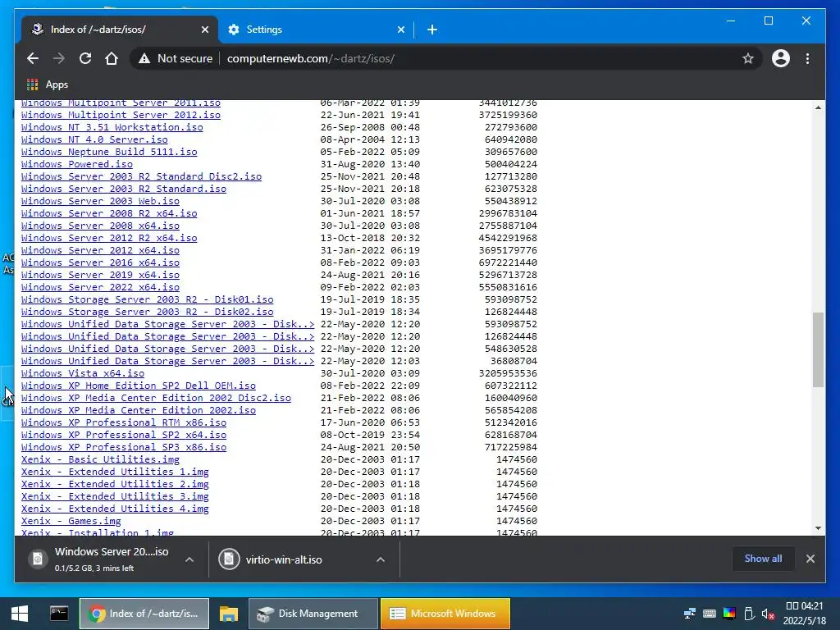The height and width of the screenshot is (630, 840).
Task: Switch to Microsoft Windows taskbar window
Action: coord(445,614)
